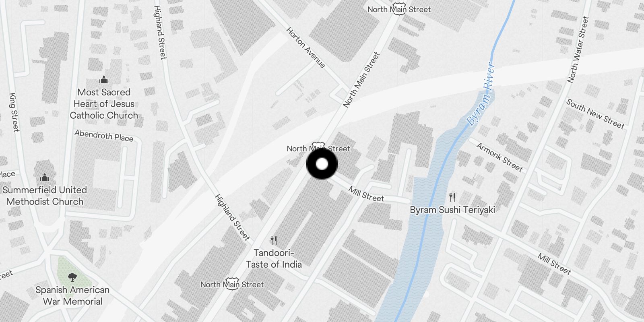The image size is (644, 322).
Task: Click the Horton Avenue street label
Action: (305, 47)
